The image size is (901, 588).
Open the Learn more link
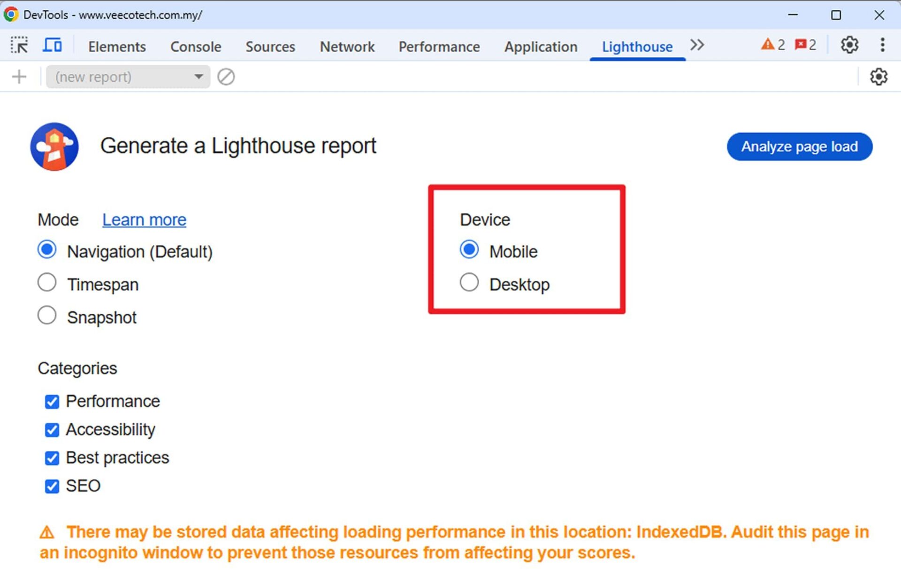(144, 219)
